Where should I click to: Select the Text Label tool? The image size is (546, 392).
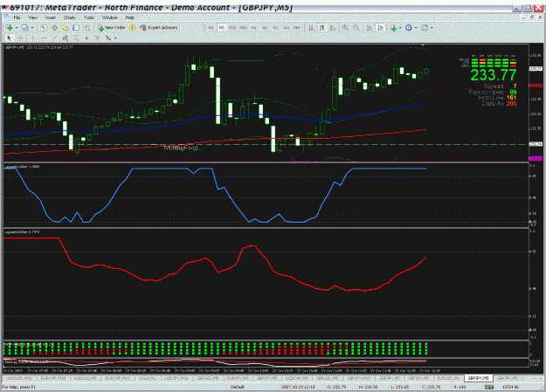coord(98,38)
